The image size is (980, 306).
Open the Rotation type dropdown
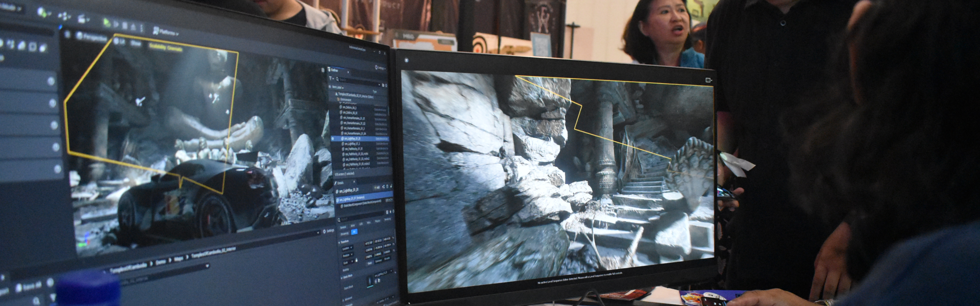point(348,256)
